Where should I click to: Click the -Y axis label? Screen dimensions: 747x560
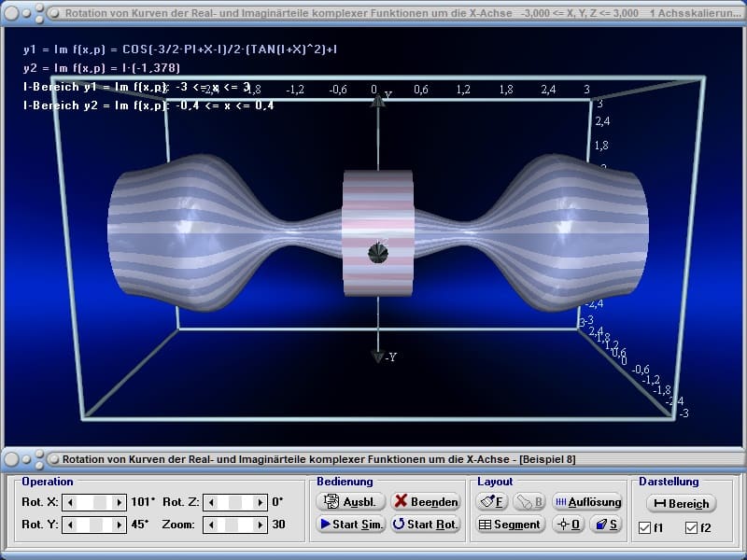coord(391,357)
